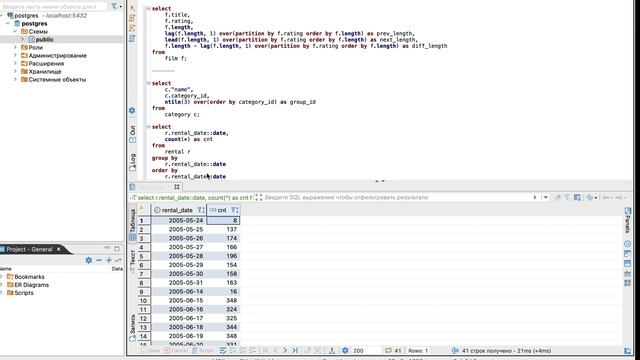Select the cell with cnt value 8
Screen dimensions: 640x360
click(x=223, y=220)
